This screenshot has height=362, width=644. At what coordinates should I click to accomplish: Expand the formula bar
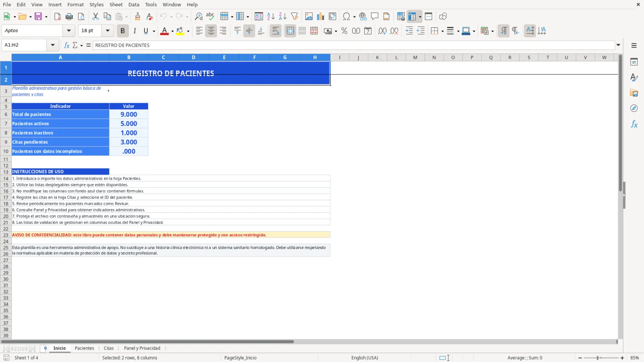click(618, 45)
